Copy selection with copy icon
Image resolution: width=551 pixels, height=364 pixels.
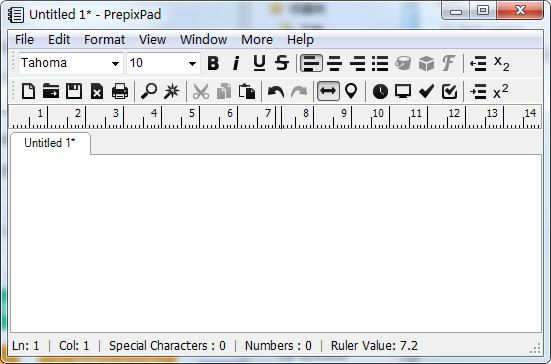(224, 91)
